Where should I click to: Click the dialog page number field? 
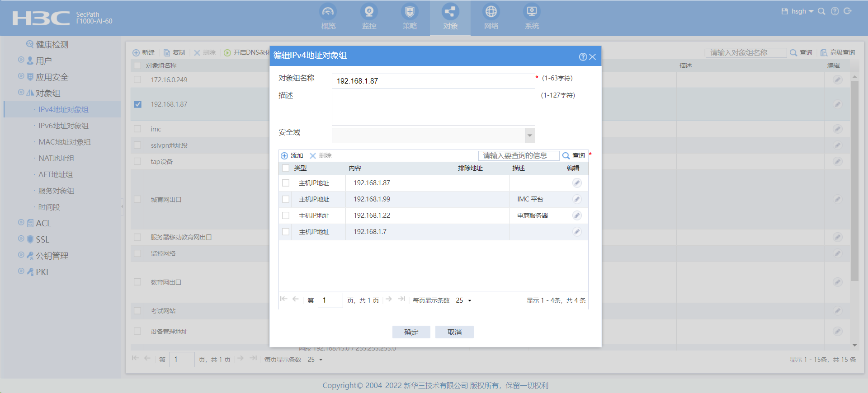tap(330, 300)
